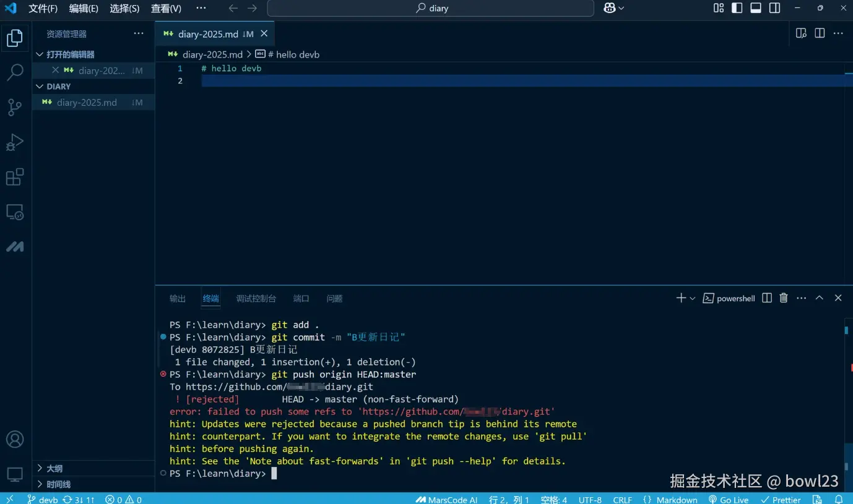Screen dimensions: 853x504
Task: Close the terminal panel
Action: pyautogui.click(x=838, y=298)
